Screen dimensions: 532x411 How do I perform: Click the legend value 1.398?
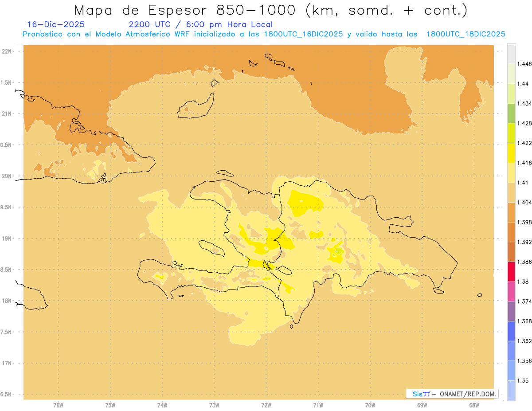click(524, 222)
